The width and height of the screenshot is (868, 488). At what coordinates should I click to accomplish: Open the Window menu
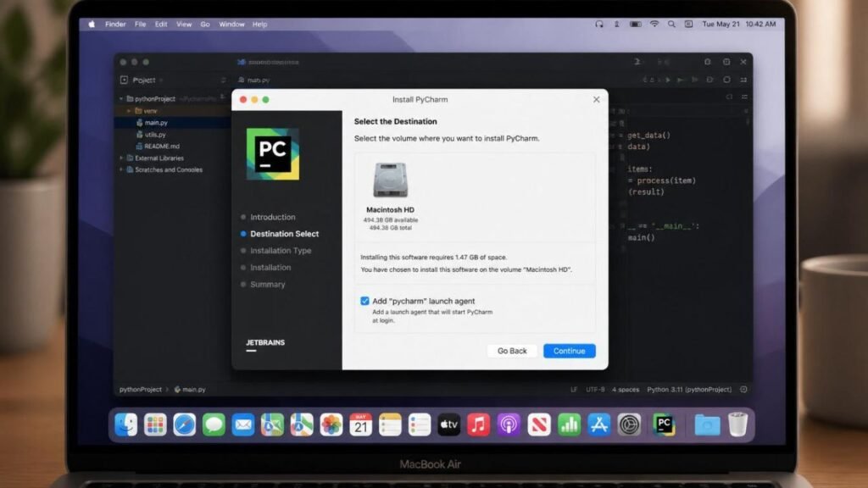coord(231,25)
